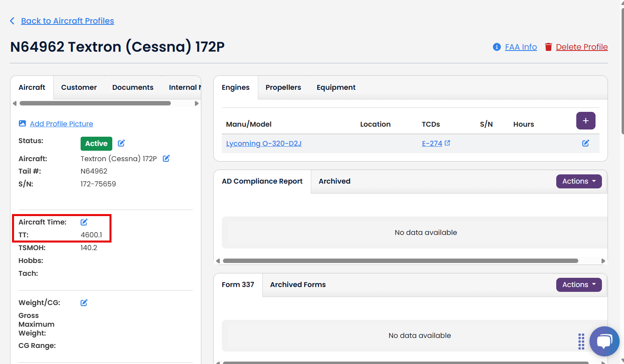Click external link icon next to E-274
This screenshot has height=364, width=624.
(x=448, y=143)
